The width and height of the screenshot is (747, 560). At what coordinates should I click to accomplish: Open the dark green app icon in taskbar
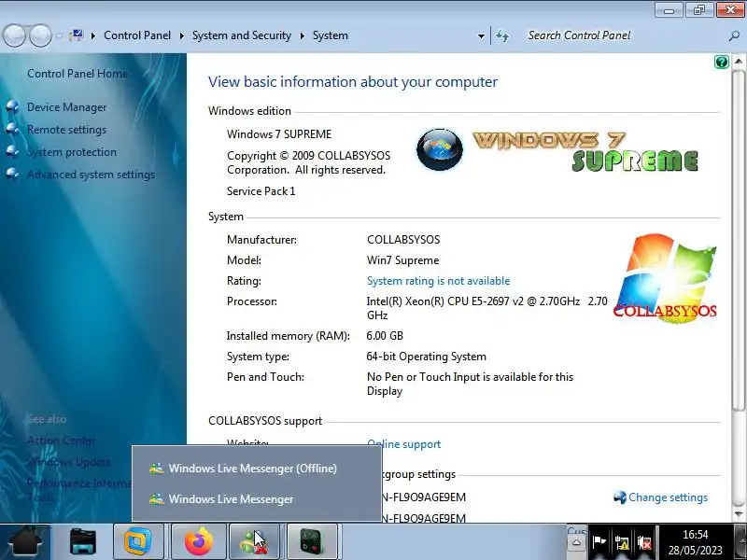tap(313, 541)
